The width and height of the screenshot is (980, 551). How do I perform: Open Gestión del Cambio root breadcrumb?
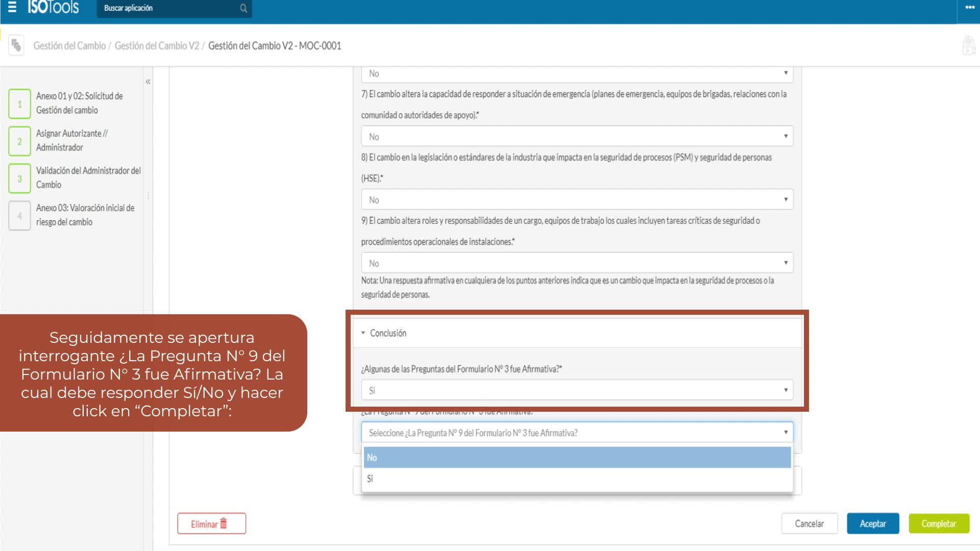coord(69,46)
